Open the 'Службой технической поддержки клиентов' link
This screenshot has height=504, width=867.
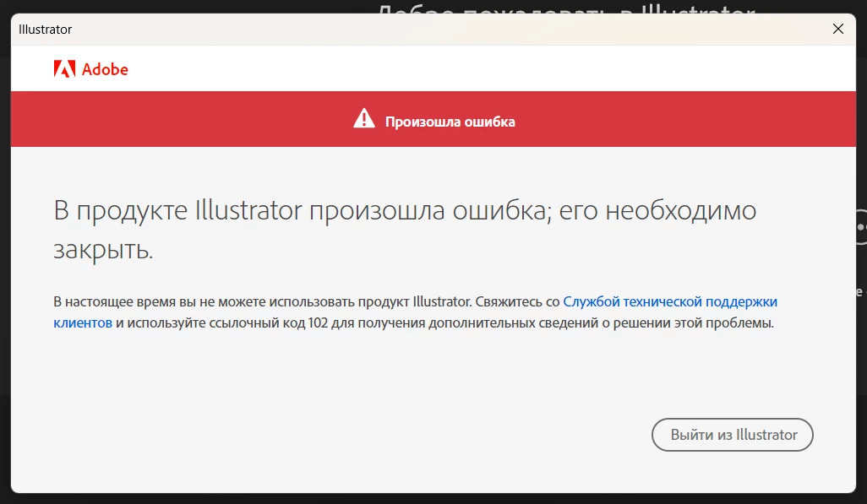pos(669,301)
